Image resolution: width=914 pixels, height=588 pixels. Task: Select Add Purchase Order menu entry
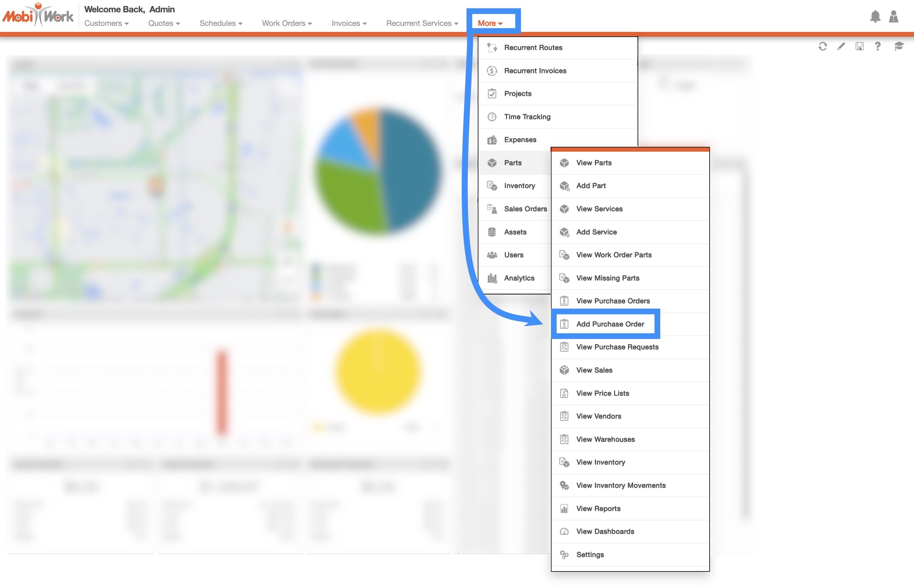click(610, 324)
